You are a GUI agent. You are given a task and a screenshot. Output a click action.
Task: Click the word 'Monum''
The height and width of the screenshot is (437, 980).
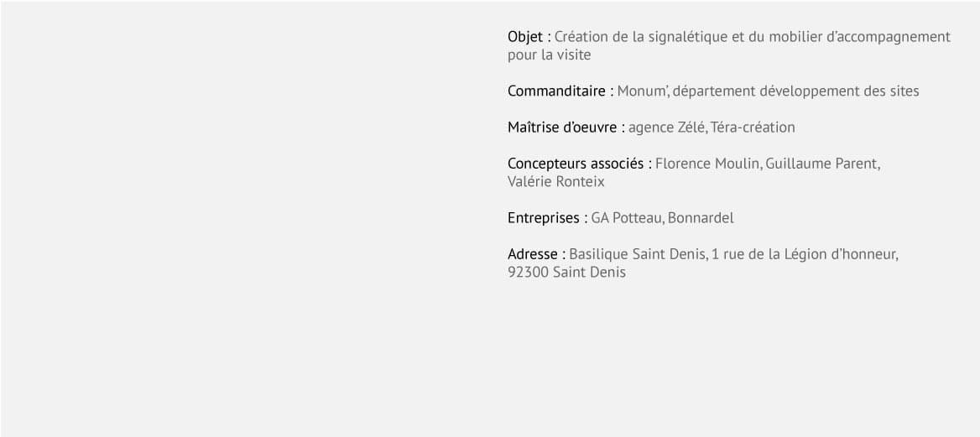tap(643, 91)
